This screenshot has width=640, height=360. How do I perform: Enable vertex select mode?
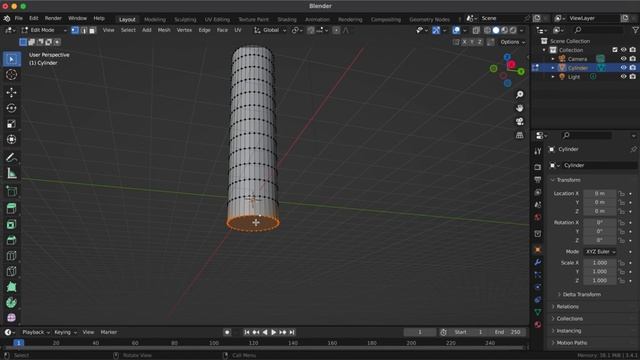pyautogui.click(x=75, y=30)
